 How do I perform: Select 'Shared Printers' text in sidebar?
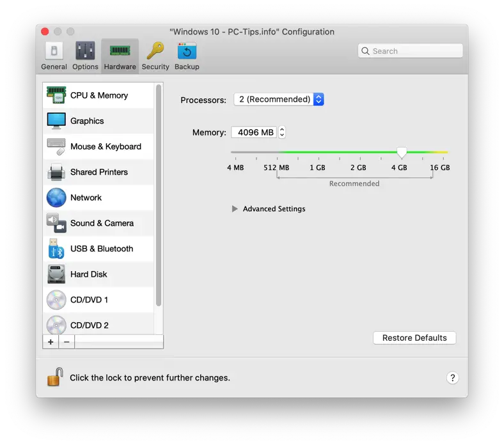99,172
